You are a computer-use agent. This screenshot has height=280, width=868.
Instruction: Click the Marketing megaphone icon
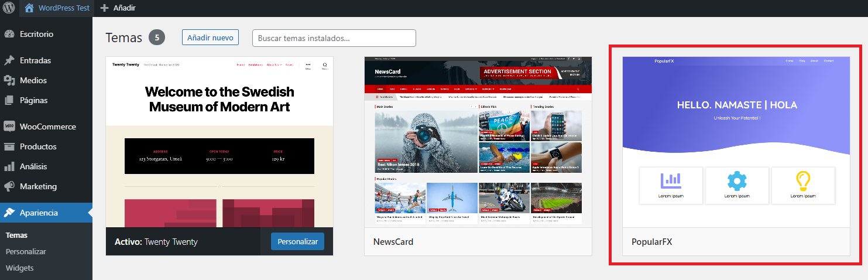pyautogui.click(x=9, y=186)
